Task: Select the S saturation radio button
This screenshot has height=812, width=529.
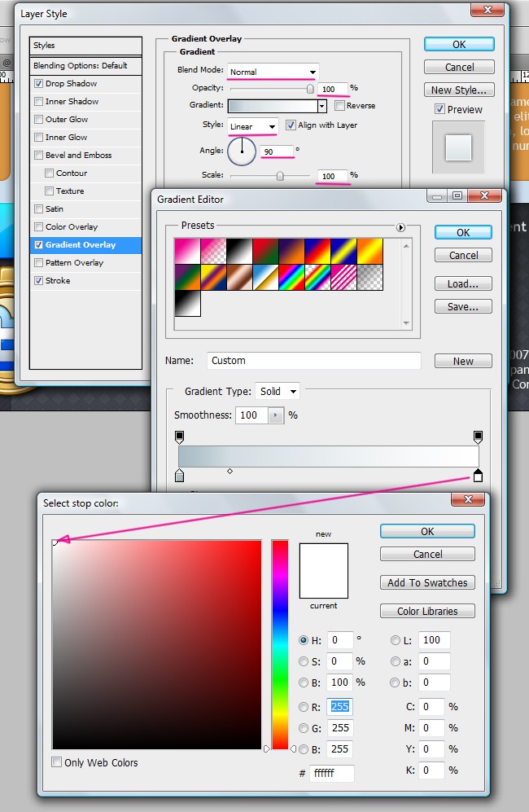Action: [304, 661]
